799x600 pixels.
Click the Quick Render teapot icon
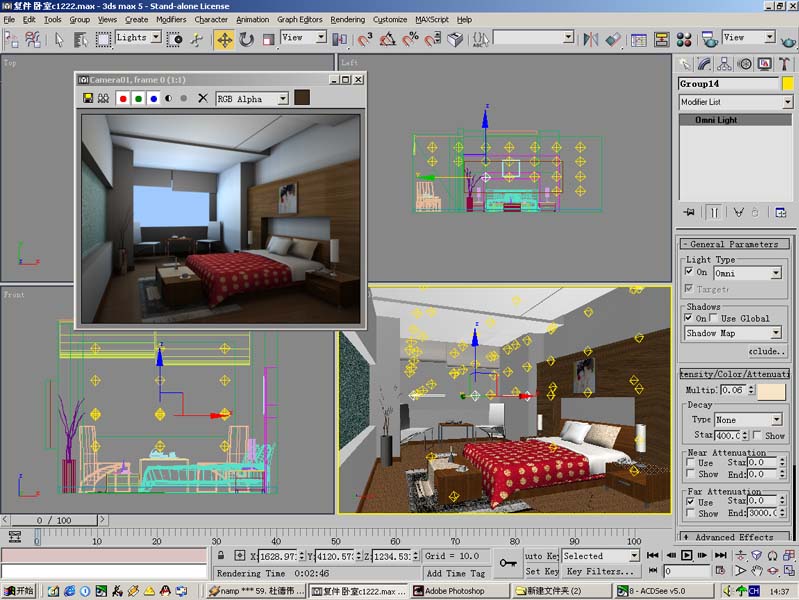789,41
